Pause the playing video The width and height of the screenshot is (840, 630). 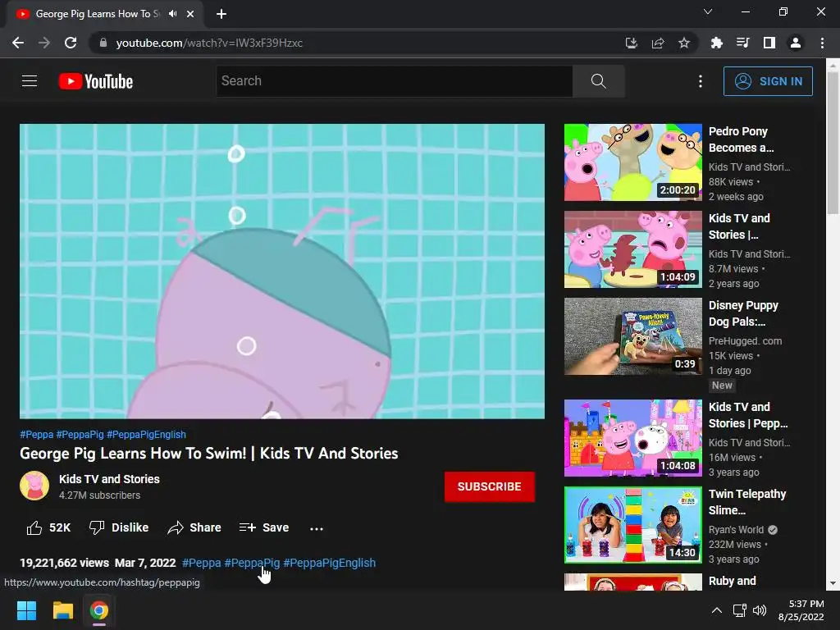282,271
